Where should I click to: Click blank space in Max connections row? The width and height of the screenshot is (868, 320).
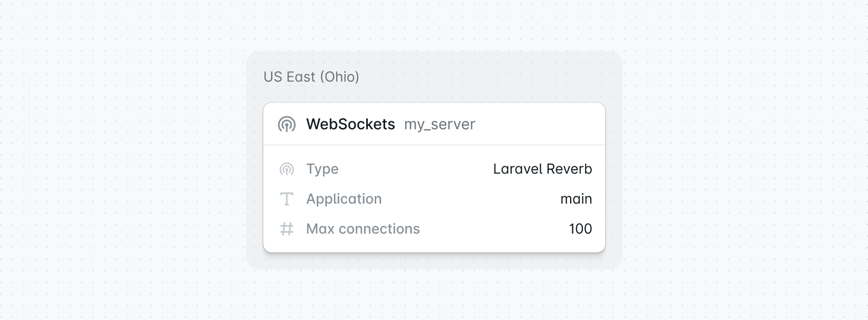pos(495,229)
